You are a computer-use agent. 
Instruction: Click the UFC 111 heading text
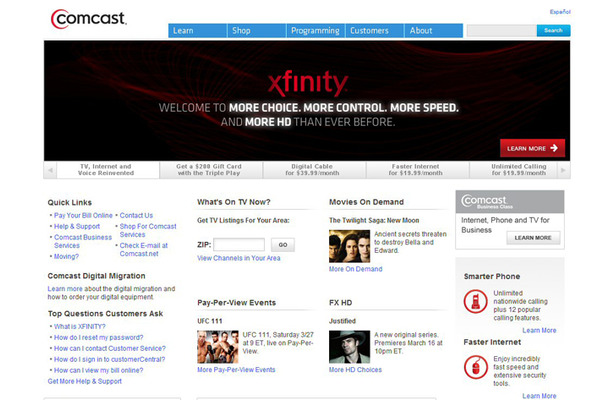[x=210, y=321]
